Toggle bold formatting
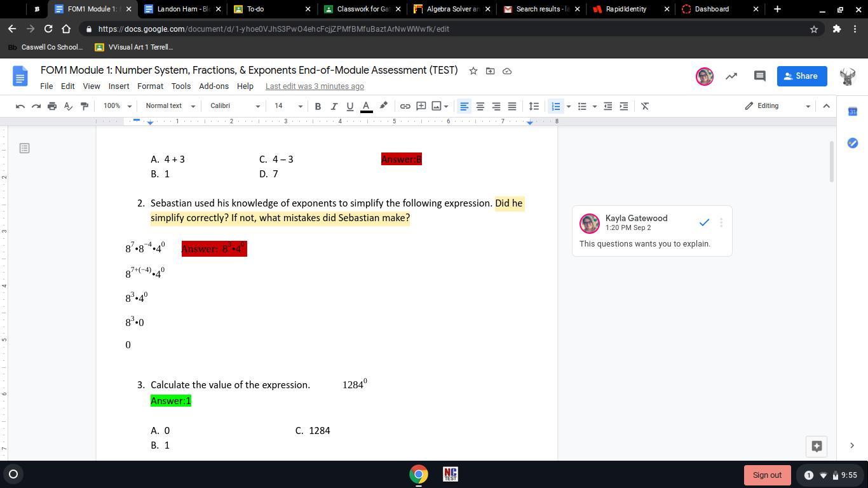The width and height of the screenshot is (868, 488). [x=318, y=106]
